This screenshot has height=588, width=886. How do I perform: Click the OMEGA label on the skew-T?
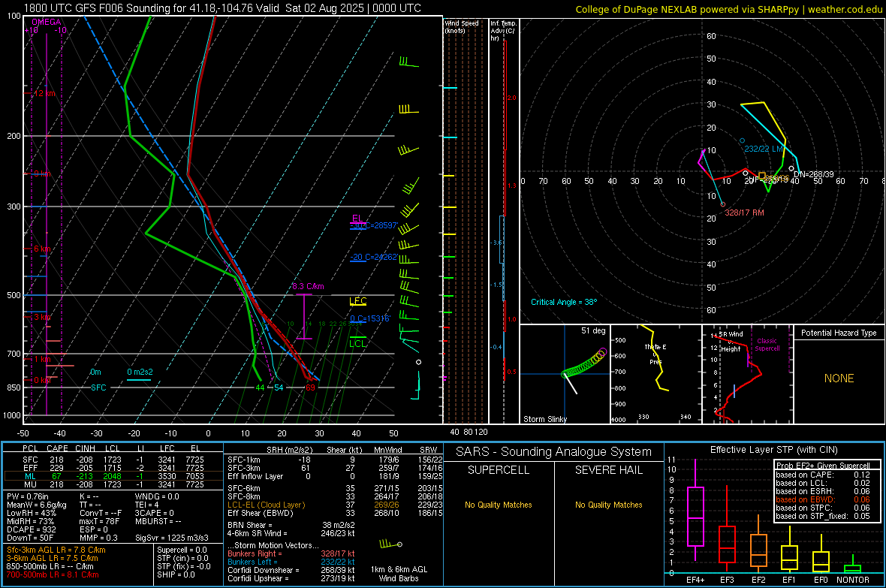pyautogui.click(x=47, y=22)
